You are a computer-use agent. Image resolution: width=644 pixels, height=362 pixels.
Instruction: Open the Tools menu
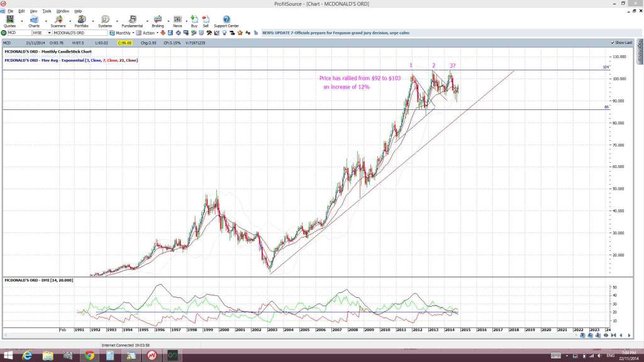(x=47, y=11)
